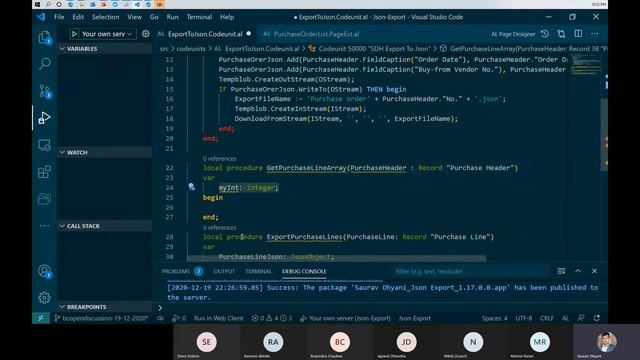Viewport: 640px width, 360px height.
Task: Open the Source Control view
Action: click(x=44, y=91)
